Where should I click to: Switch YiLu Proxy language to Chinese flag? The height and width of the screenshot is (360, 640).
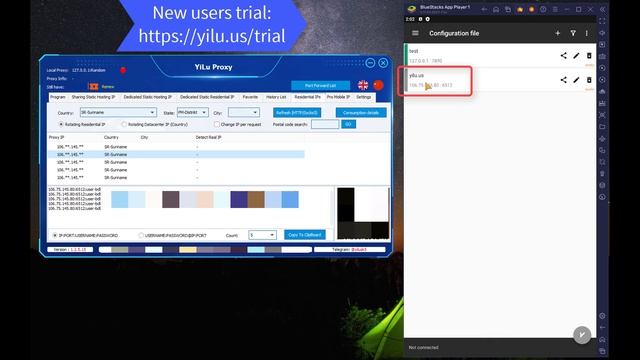tap(378, 85)
